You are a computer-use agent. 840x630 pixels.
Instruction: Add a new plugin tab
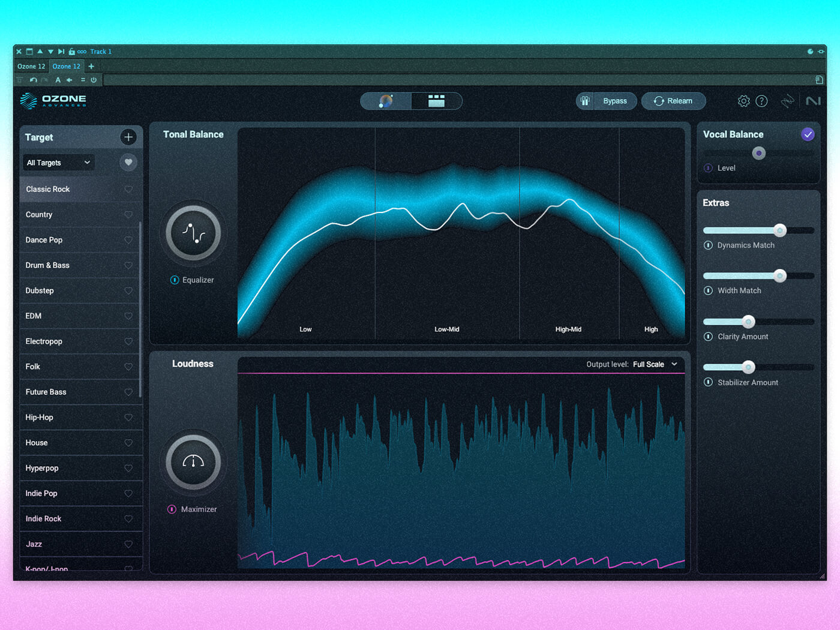(x=91, y=67)
